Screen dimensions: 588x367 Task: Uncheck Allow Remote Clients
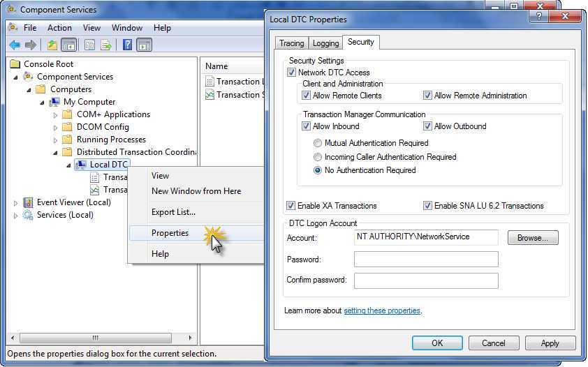pyautogui.click(x=306, y=96)
